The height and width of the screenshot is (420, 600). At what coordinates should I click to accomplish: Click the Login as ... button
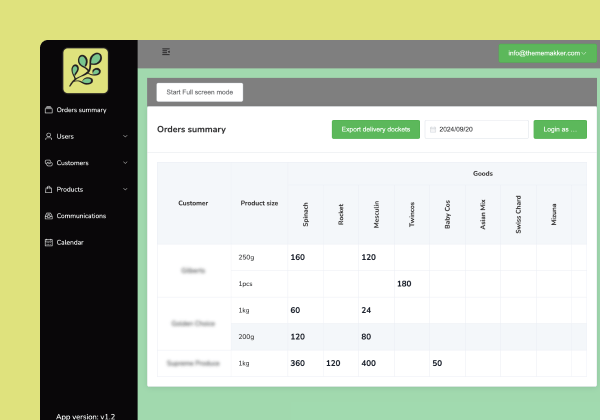tap(560, 129)
